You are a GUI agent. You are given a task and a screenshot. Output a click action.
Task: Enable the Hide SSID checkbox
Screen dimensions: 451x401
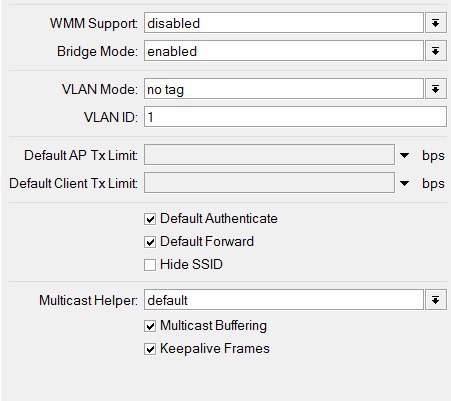tap(150, 265)
